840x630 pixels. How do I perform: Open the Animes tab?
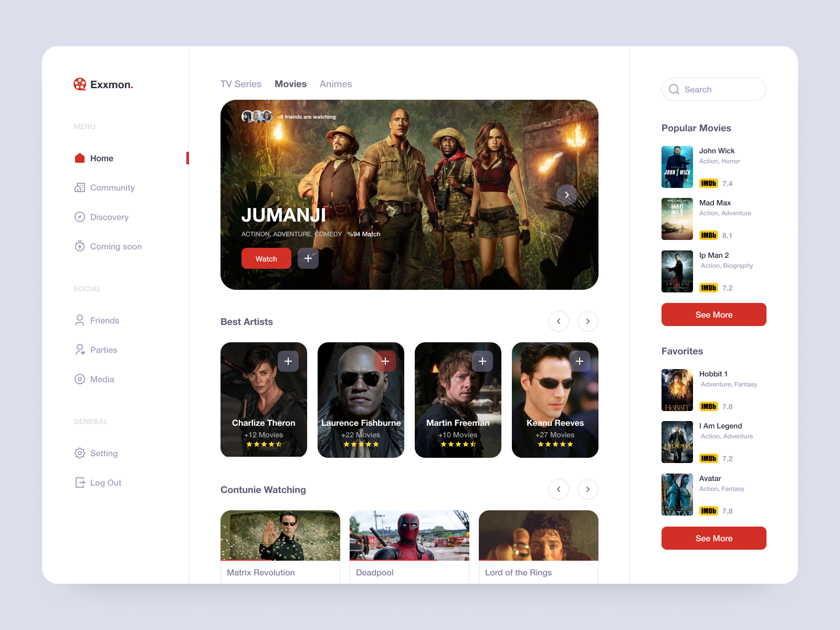point(335,84)
